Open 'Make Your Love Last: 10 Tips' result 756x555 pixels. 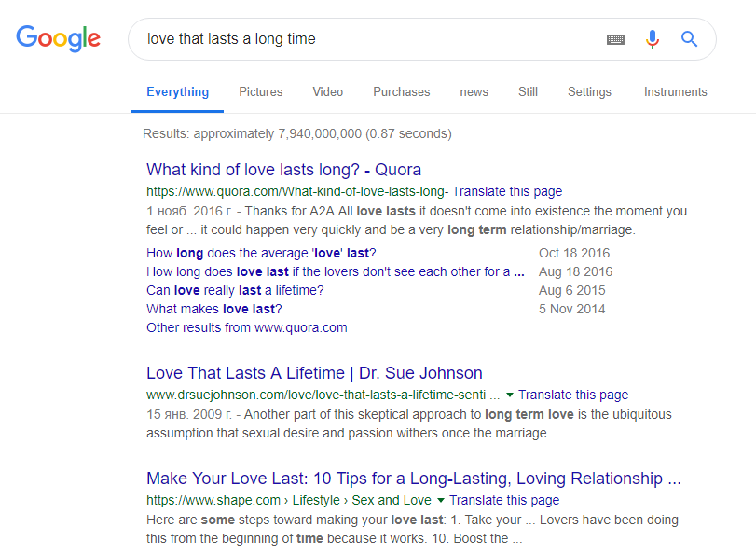pyautogui.click(x=414, y=479)
